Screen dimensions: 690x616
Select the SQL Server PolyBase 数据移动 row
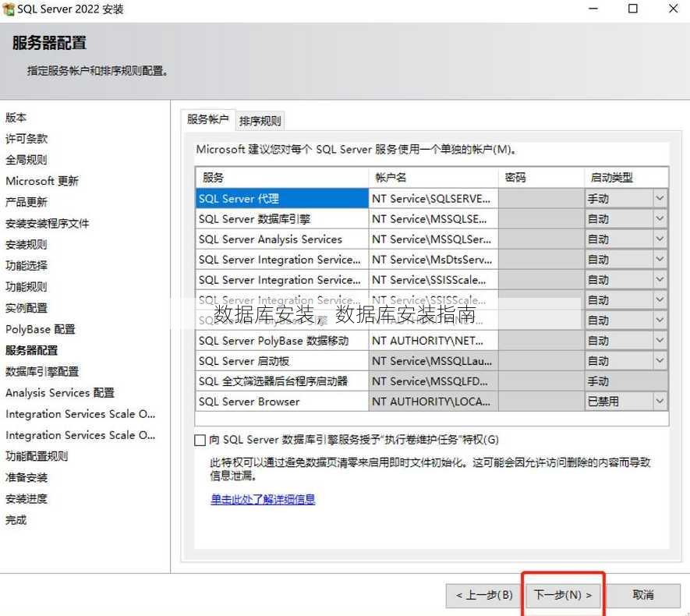281,341
